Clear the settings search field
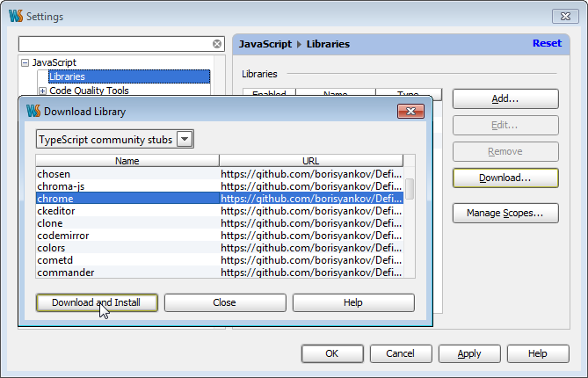The height and width of the screenshot is (378, 588). point(217,44)
